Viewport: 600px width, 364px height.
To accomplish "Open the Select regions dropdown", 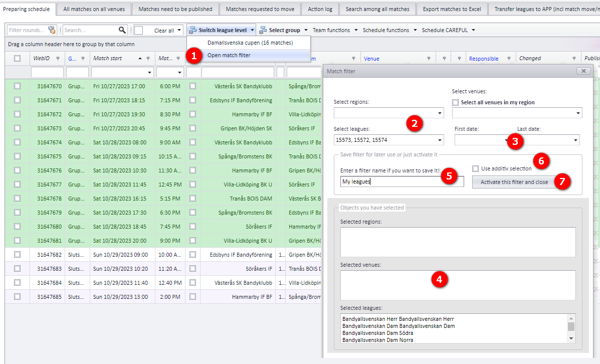I will [x=440, y=113].
